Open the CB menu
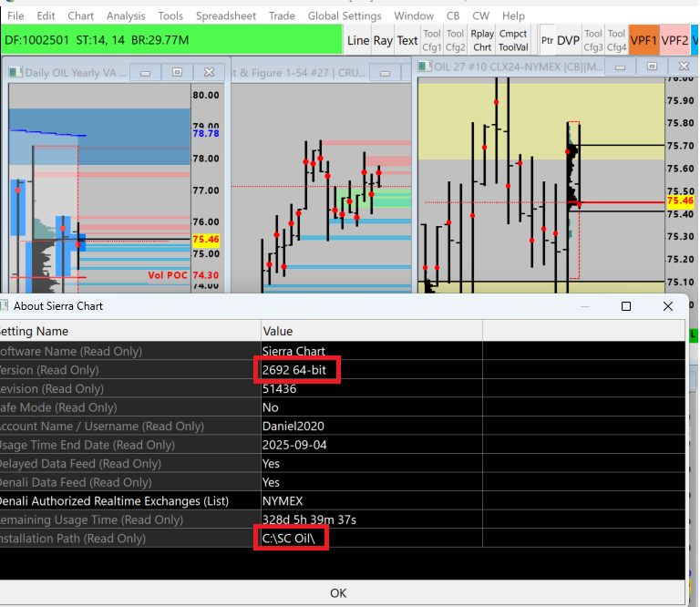700x607 pixels. [x=453, y=16]
